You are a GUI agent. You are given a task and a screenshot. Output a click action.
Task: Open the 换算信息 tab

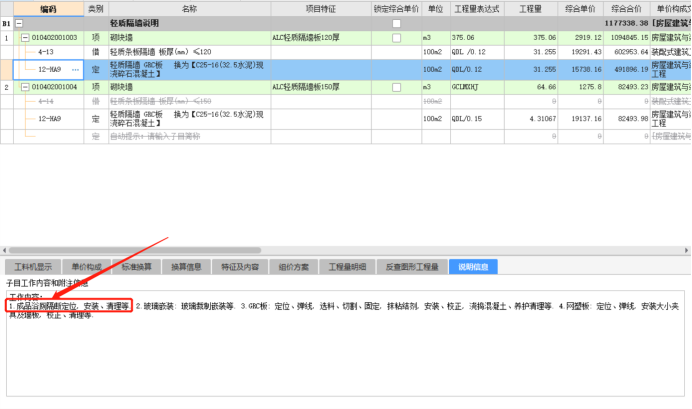click(x=186, y=266)
